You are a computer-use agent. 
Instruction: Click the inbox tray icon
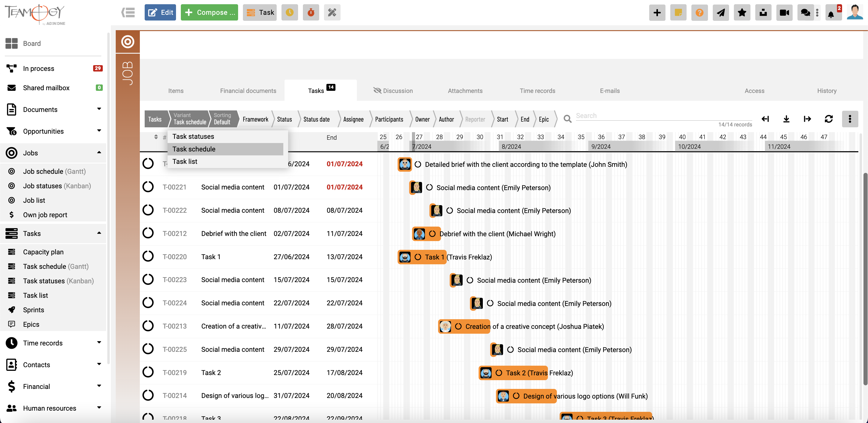click(763, 12)
